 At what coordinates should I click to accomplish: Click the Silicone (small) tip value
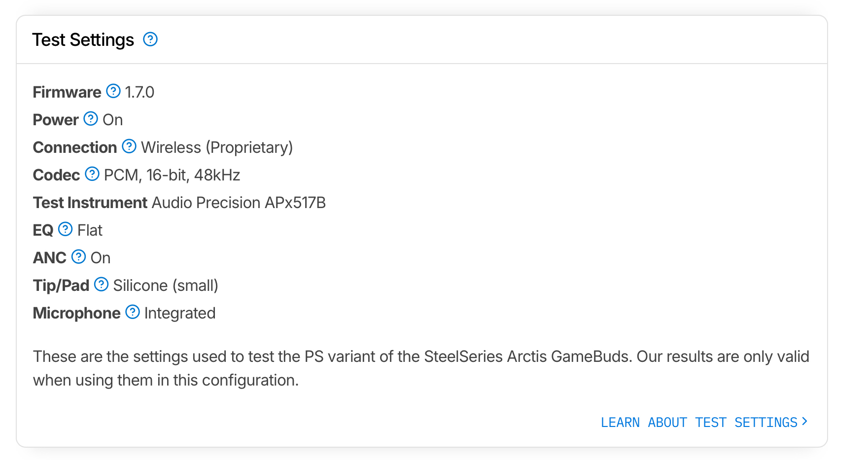[166, 285]
